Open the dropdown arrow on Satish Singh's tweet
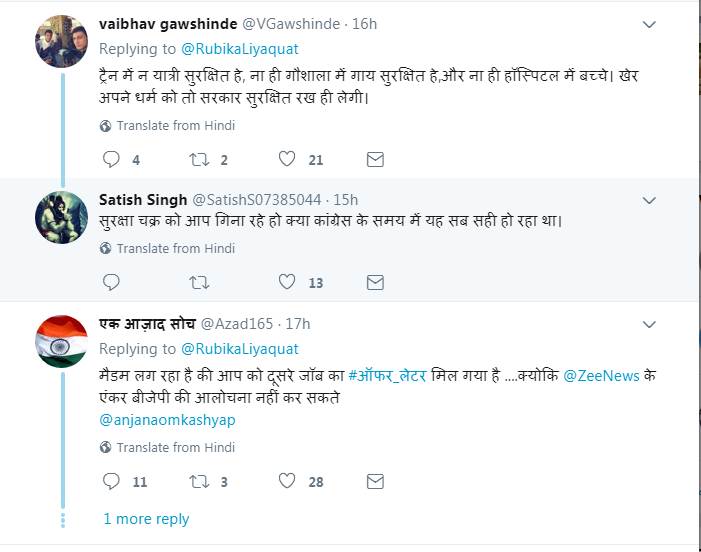The image size is (701, 552). point(649,201)
